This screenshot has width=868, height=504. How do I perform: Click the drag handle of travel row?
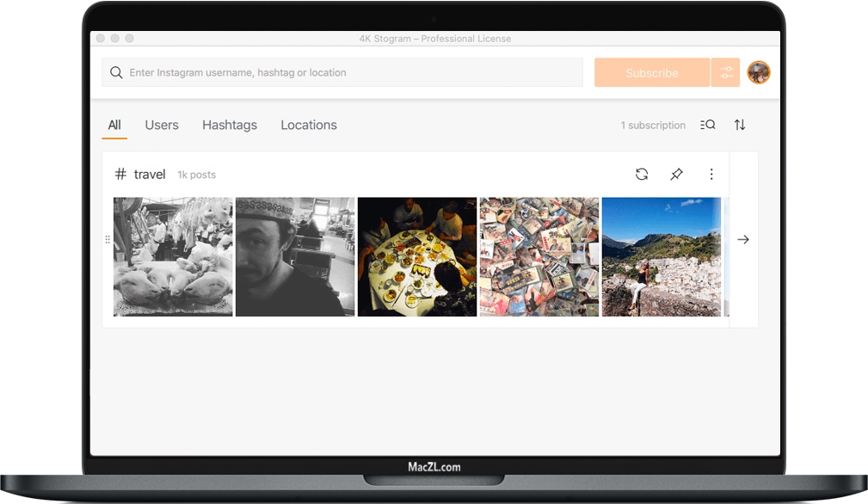108,240
